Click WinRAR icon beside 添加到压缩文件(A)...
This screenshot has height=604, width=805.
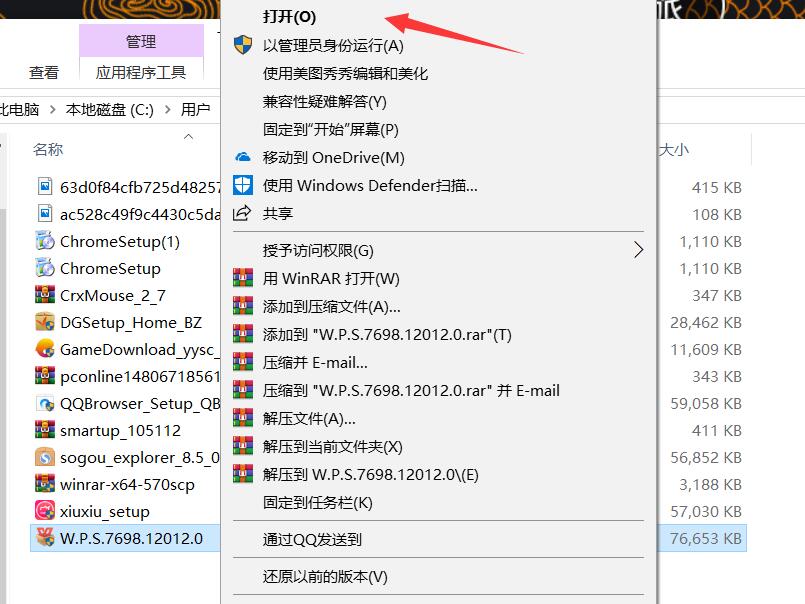(243, 306)
